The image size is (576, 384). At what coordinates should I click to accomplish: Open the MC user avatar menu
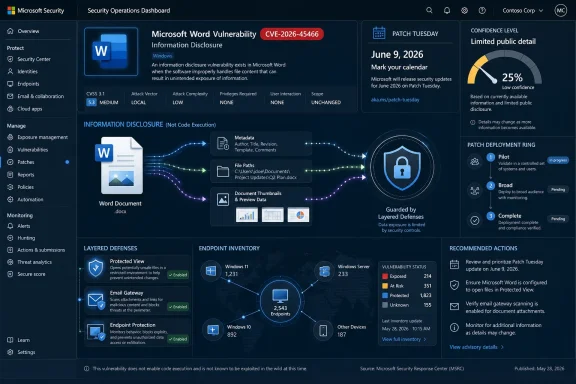(561, 10)
